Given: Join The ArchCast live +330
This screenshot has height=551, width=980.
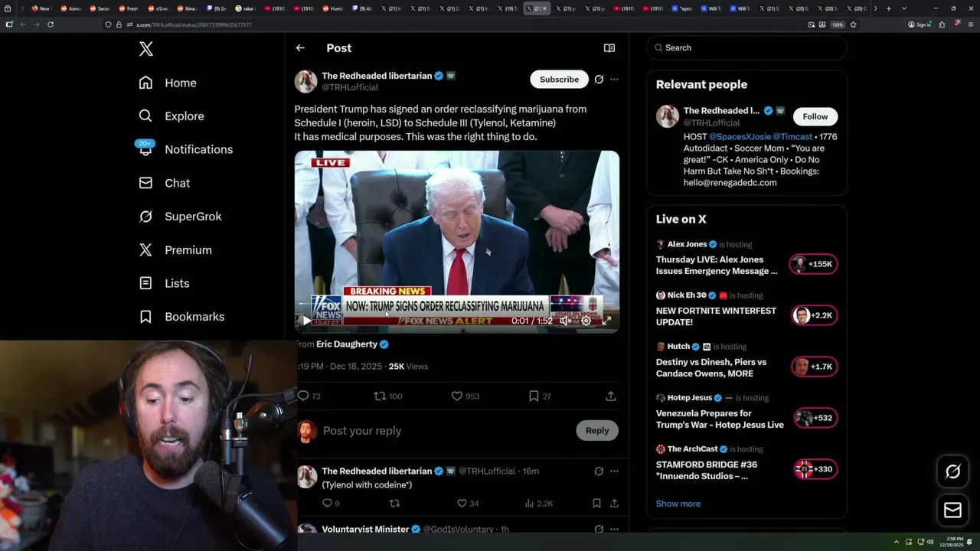Looking at the screenshot, I should click(814, 469).
